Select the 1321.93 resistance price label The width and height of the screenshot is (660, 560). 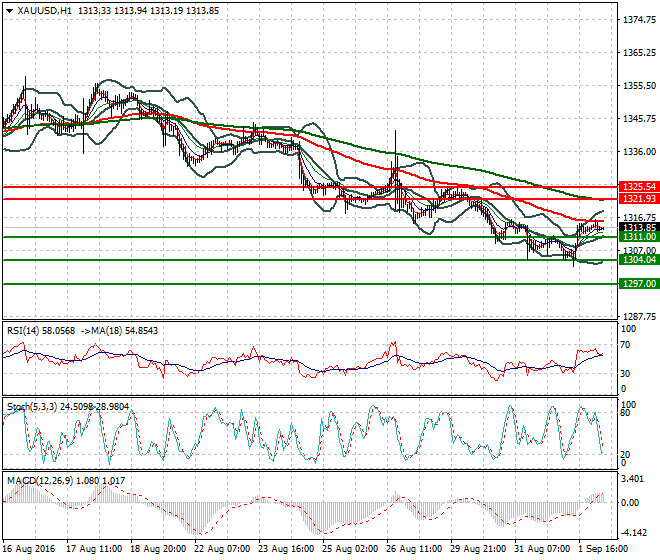pyautogui.click(x=639, y=198)
